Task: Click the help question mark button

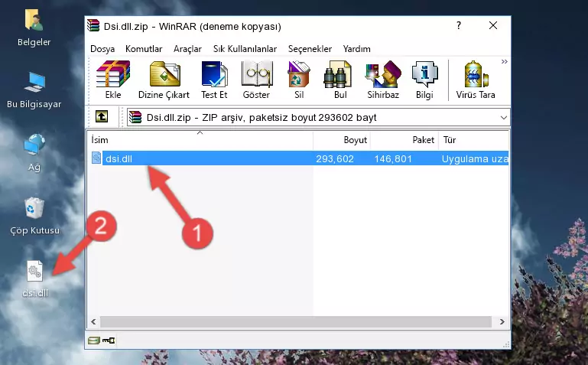Action: [459, 25]
